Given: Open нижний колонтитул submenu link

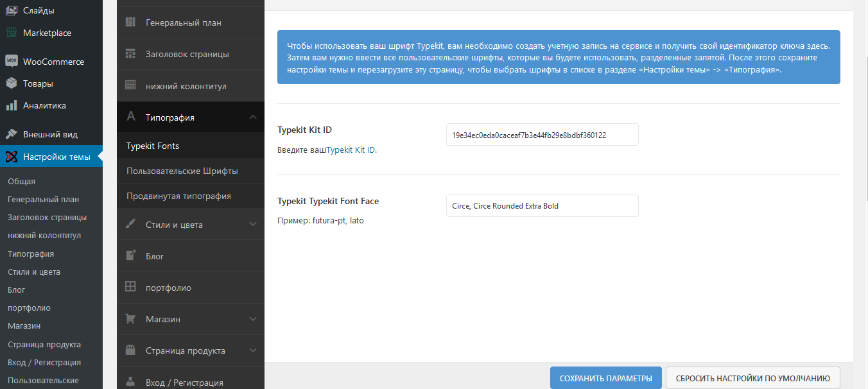Looking at the screenshot, I should coord(44,236).
